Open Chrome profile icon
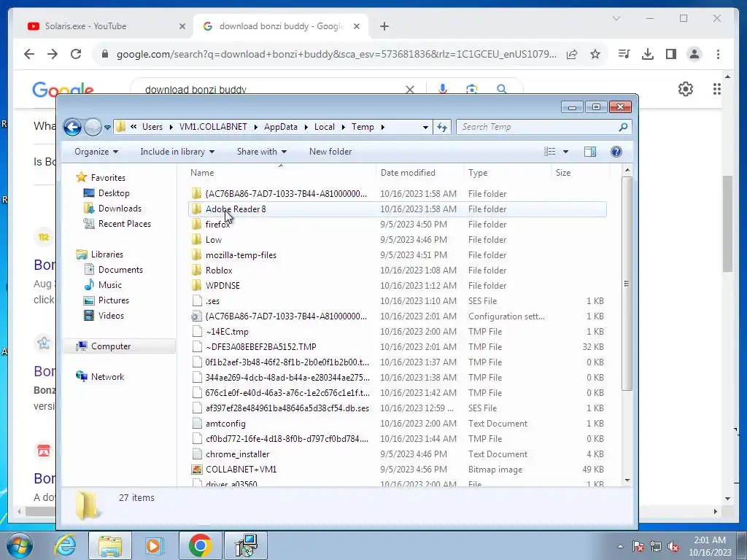Screen dimensions: 747x560 pyautogui.click(x=694, y=54)
